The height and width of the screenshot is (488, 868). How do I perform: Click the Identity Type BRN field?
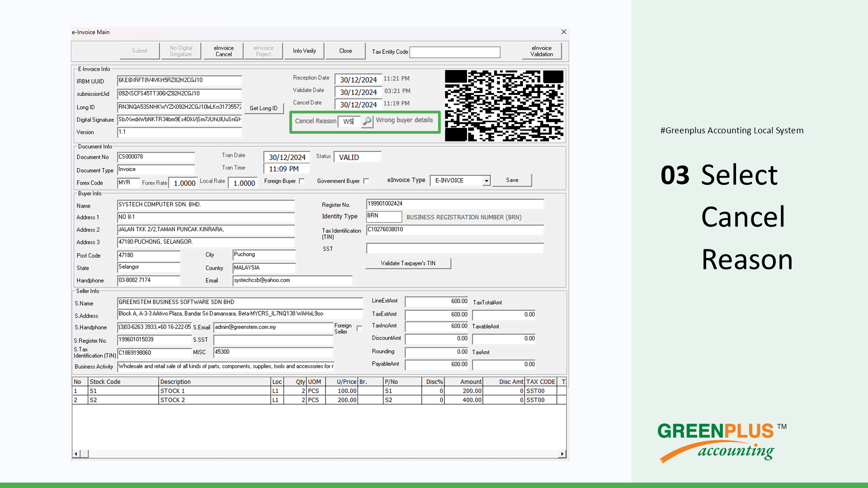pyautogui.click(x=384, y=216)
